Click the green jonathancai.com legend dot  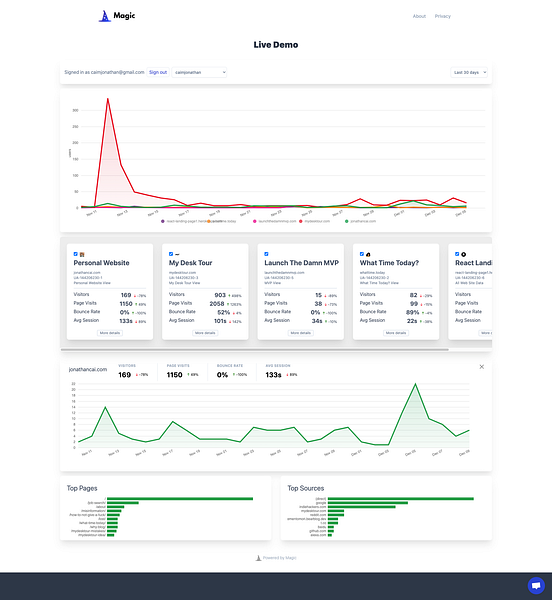(x=347, y=222)
